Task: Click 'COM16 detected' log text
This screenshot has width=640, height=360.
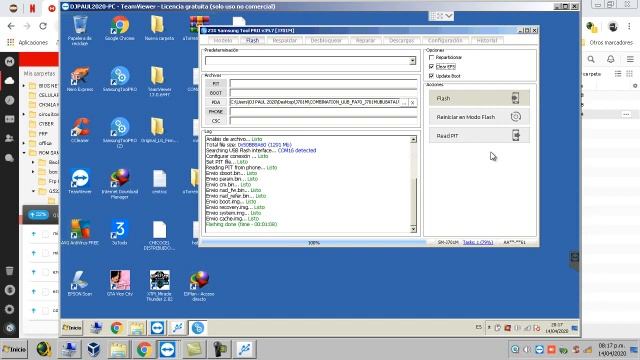Action: 297,151
